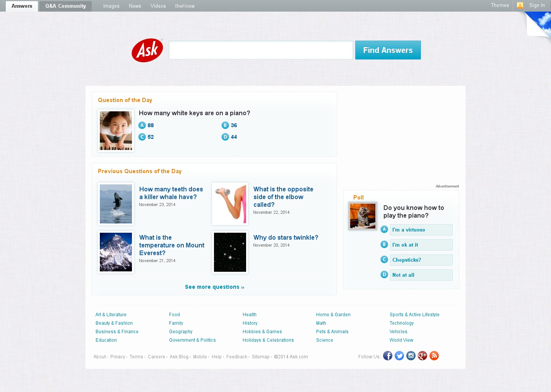The width and height of the screenshot is (551, 392).
Task: Switch to the Q&A Community tab
Action: (x=65, y=6)
